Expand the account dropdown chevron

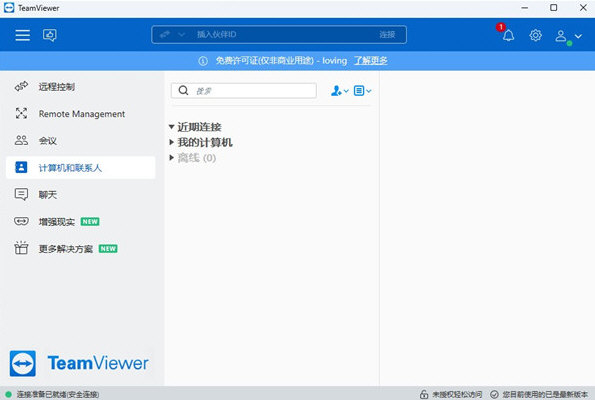tap(578, 36)
